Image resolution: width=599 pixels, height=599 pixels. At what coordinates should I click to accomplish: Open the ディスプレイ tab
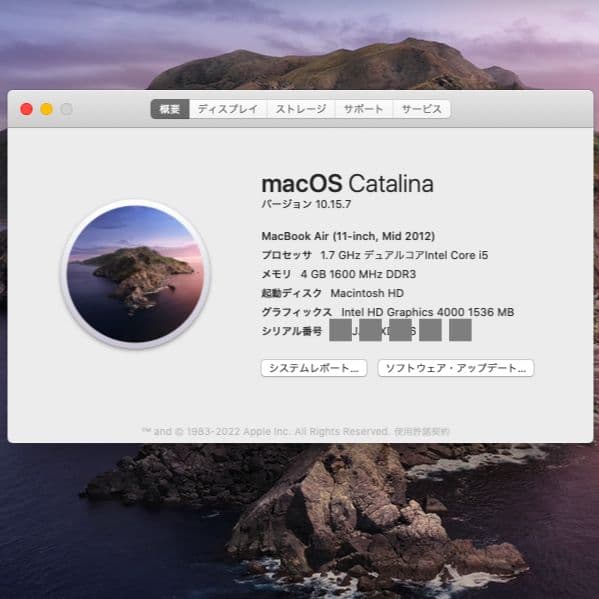pos(228,109)
